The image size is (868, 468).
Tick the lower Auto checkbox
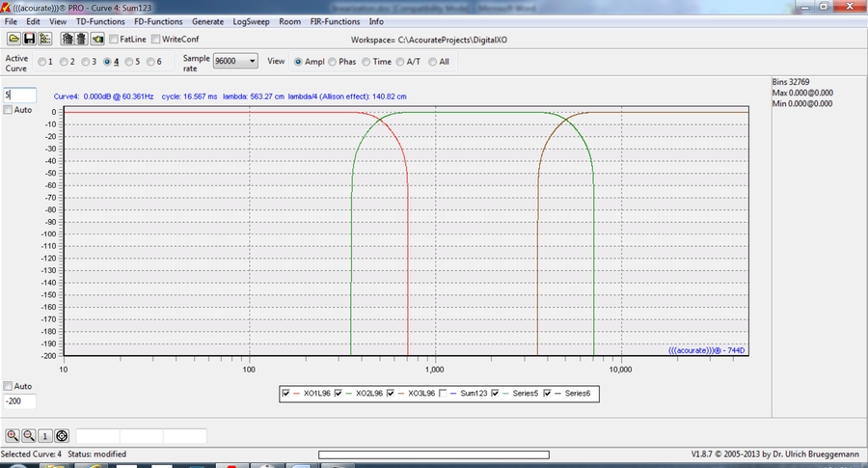click(8, 386)
